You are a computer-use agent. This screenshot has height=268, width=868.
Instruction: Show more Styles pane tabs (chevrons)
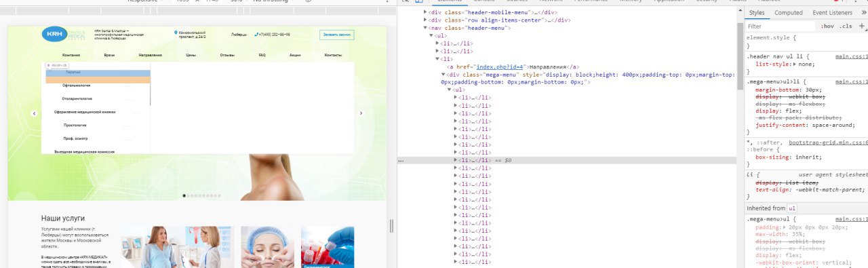point(863,13)
